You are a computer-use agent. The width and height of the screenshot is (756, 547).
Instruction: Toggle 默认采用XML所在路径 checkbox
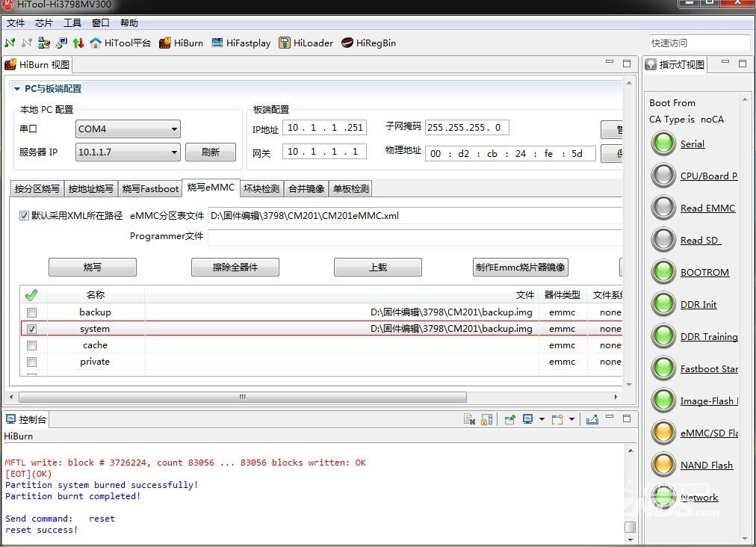click(x=24, y=216)
